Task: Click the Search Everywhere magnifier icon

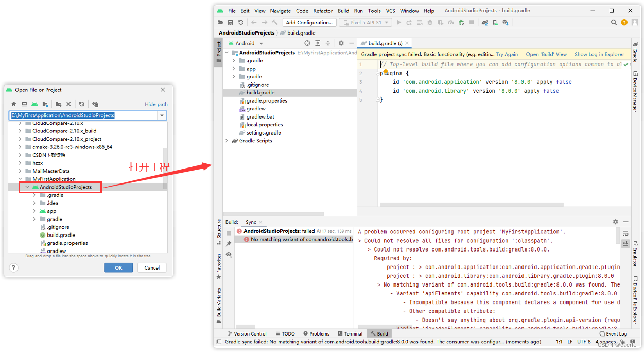Action: pyautogui.click(x=614, y=22)
